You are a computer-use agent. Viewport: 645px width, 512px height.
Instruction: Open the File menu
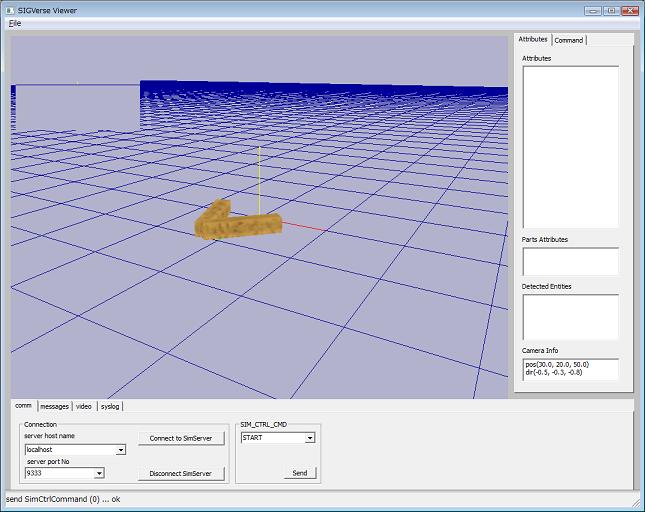pos(15,23)
